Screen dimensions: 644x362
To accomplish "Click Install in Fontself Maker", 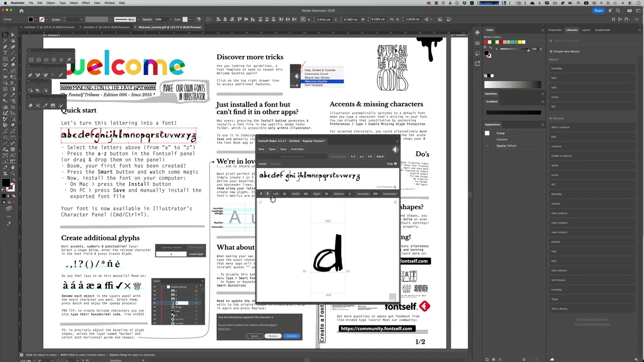I will [262, 164].
